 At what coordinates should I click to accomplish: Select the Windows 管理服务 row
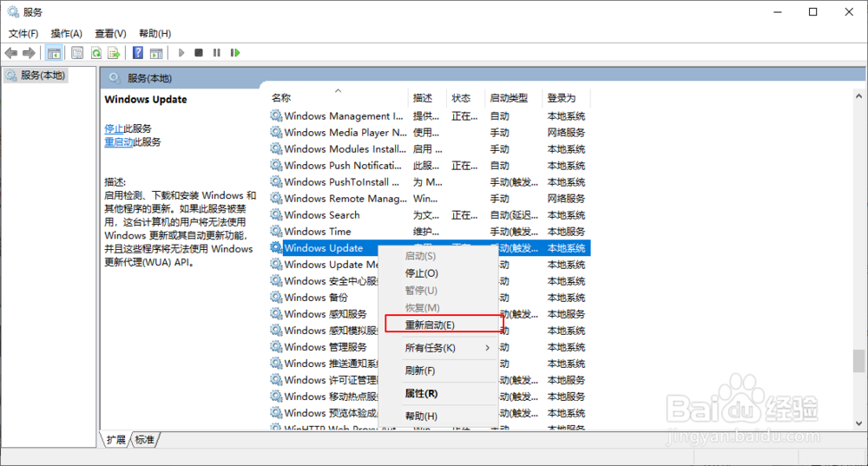[431, 347]
